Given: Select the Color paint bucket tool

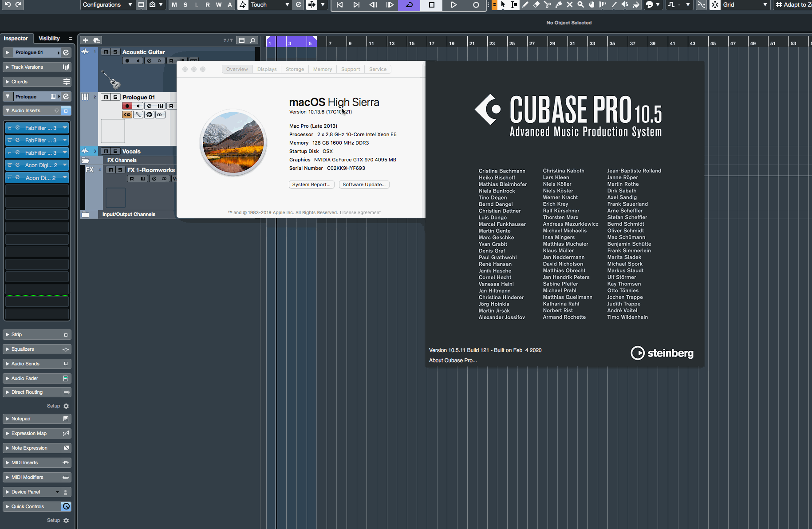Looking at the screenshot, I should click(636, 4).
